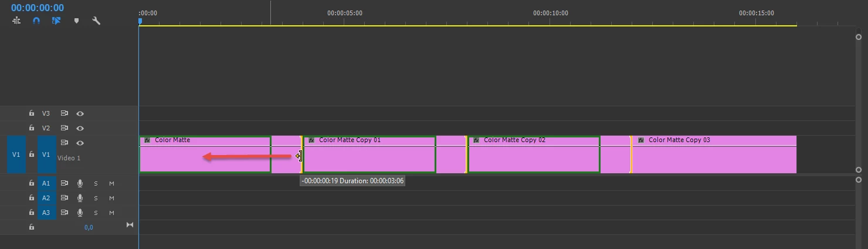Click the Video 1 track name
Screen dimensions: 868x249
[x=69, y=158]
